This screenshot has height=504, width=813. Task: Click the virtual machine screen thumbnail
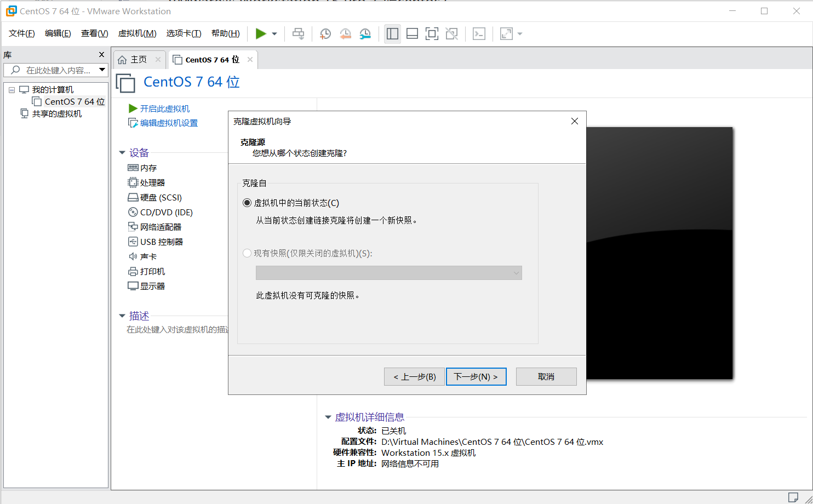tap(660, 253)
